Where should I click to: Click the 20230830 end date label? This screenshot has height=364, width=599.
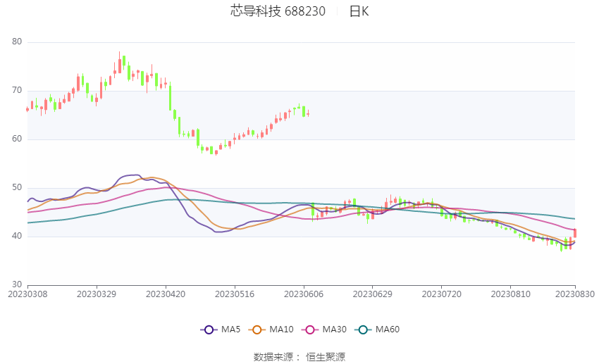574,293
